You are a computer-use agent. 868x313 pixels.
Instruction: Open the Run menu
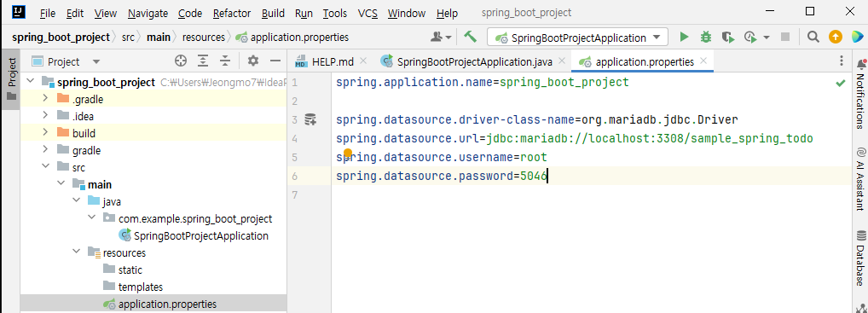[x=304, y=13]
